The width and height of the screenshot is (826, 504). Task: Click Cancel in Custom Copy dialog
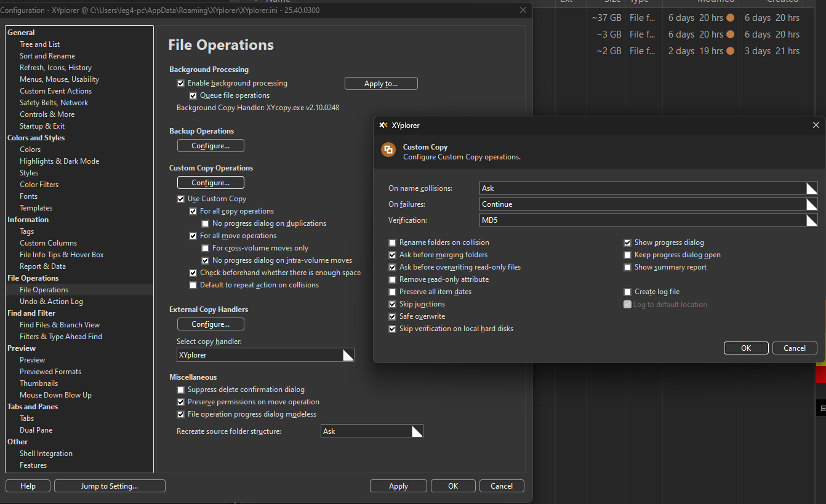point(795,348)
